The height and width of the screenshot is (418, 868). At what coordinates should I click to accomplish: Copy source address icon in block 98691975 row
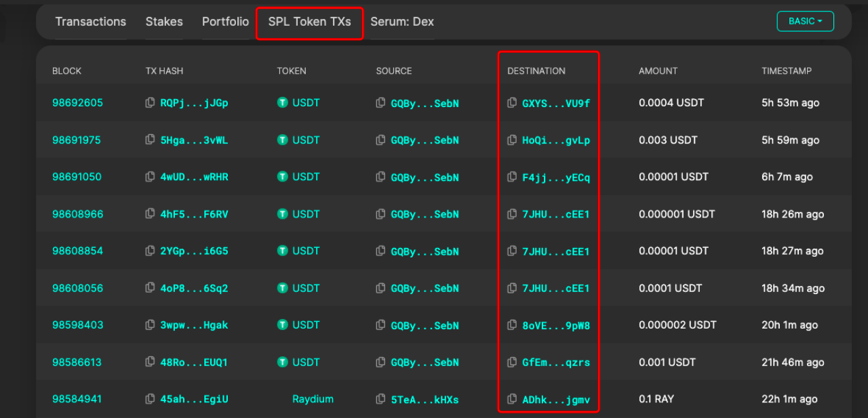[x=381, y=140]
